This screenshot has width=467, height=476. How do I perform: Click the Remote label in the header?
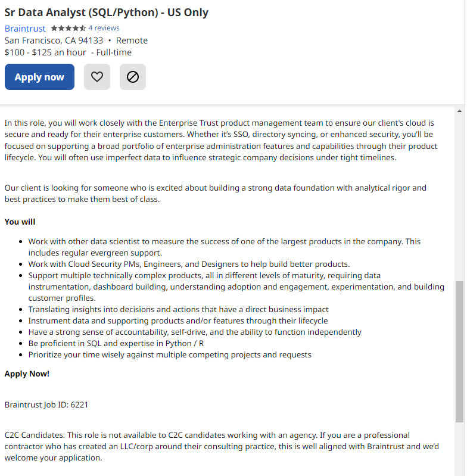coord(132,41)
